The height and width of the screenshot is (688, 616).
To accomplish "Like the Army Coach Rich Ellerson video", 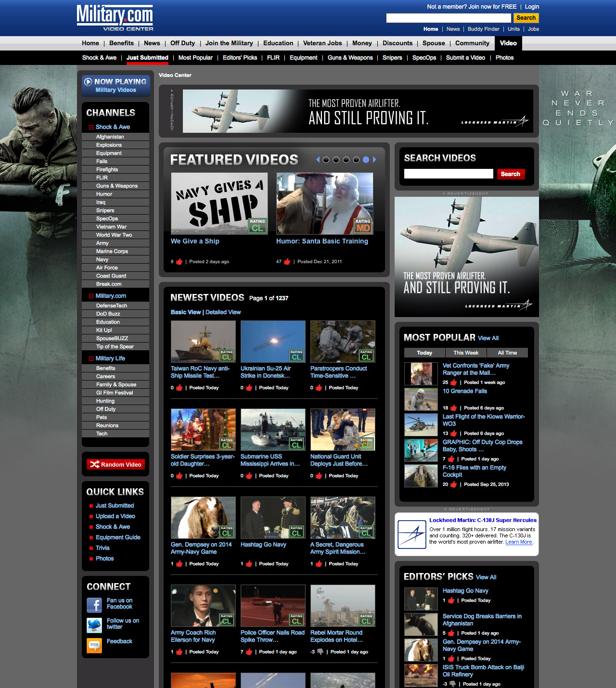I will point(180,652).
